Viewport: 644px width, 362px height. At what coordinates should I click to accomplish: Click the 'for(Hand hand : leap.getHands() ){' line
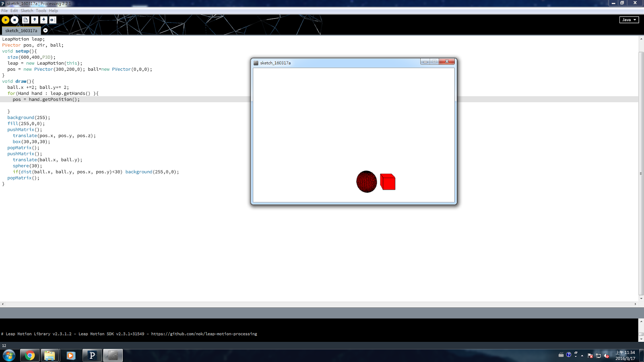[53, 93]
